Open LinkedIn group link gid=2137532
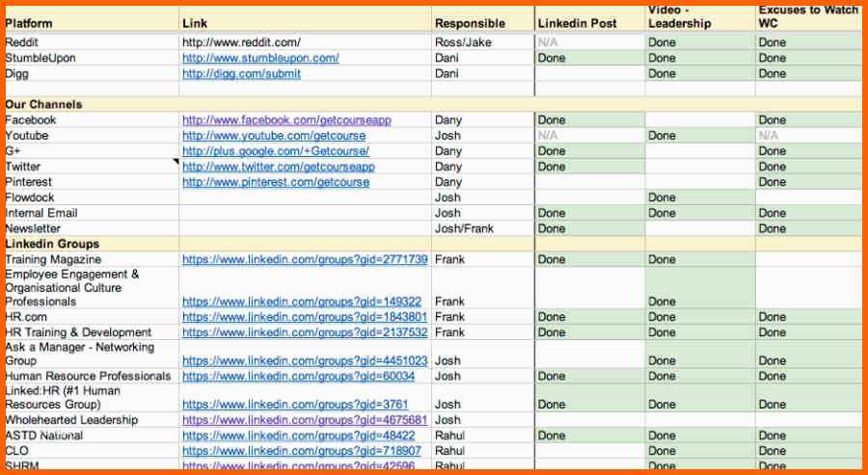Image resolution: width=868 pixels, height=475 pixels. pos(305,332)
